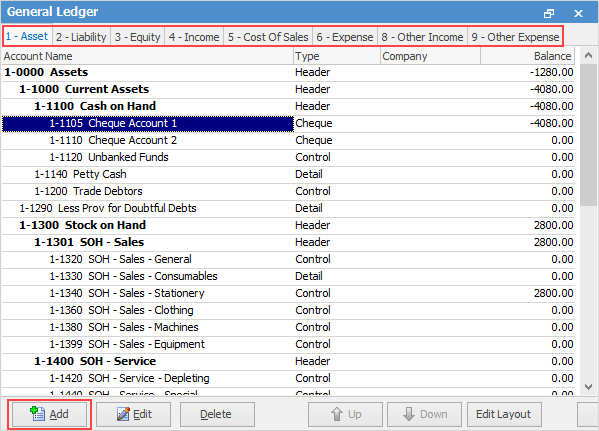The image size is (599, 431).
Task: Select 1-1340 SOH - Sales - Stationery
Action: pos(288,293)
